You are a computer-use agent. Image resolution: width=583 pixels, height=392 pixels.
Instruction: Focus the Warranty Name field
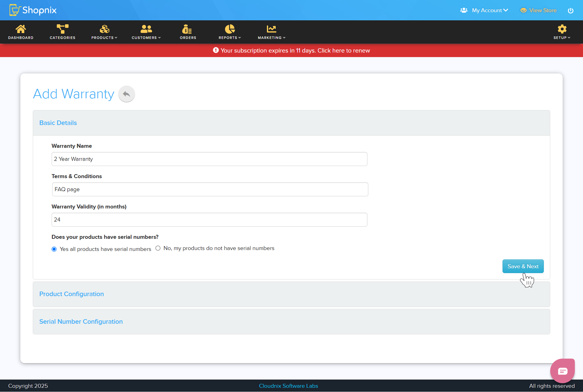(x=209, y=159)
